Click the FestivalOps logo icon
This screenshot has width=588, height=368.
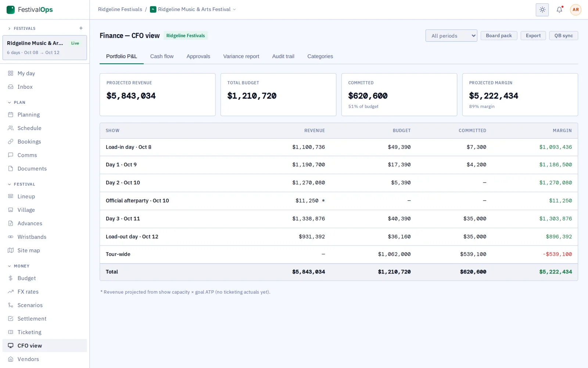[11, 10]
